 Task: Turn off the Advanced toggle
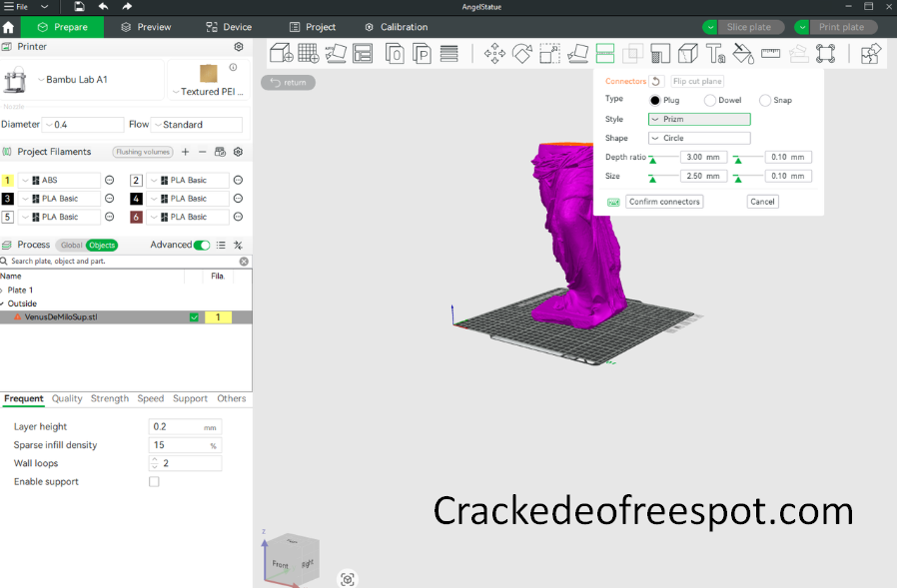click(202, 245)
